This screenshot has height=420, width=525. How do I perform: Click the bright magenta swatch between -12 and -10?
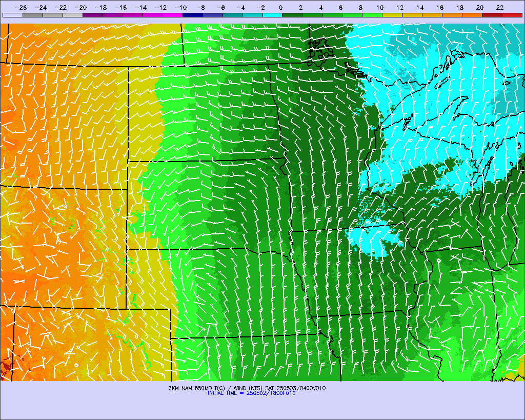click(x=173, y=15)
